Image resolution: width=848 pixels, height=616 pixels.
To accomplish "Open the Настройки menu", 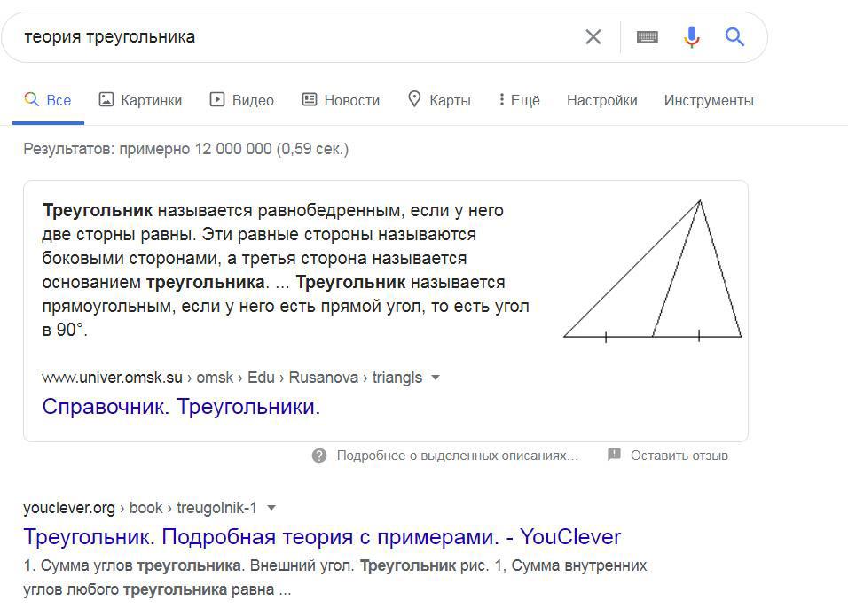I will coord(601,100).
